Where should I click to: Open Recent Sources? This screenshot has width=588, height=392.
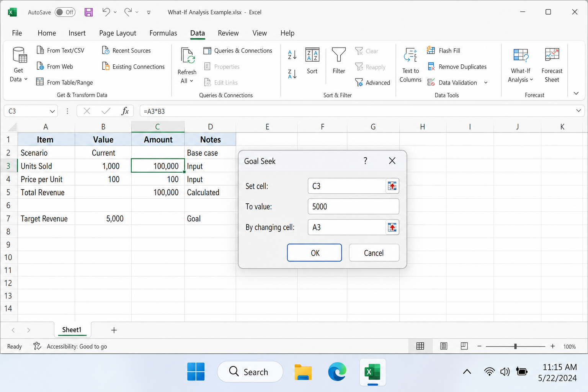point(126,51)
